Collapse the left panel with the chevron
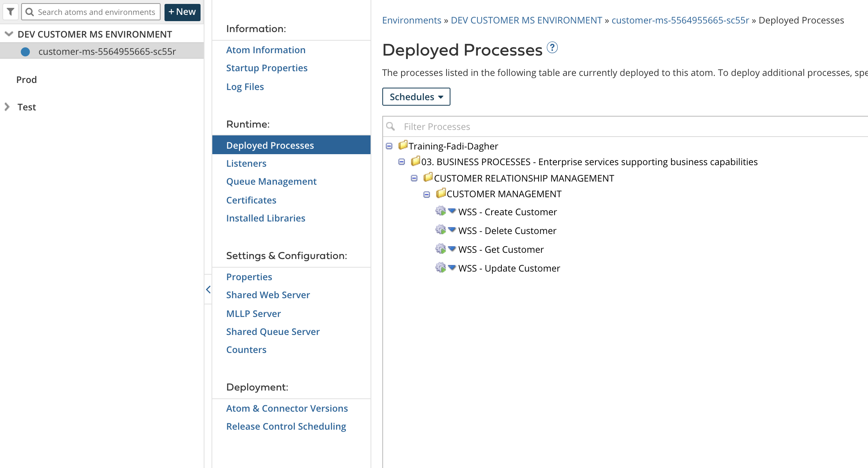The height and width of the screenshot is (468, 868). pos(208,290)
